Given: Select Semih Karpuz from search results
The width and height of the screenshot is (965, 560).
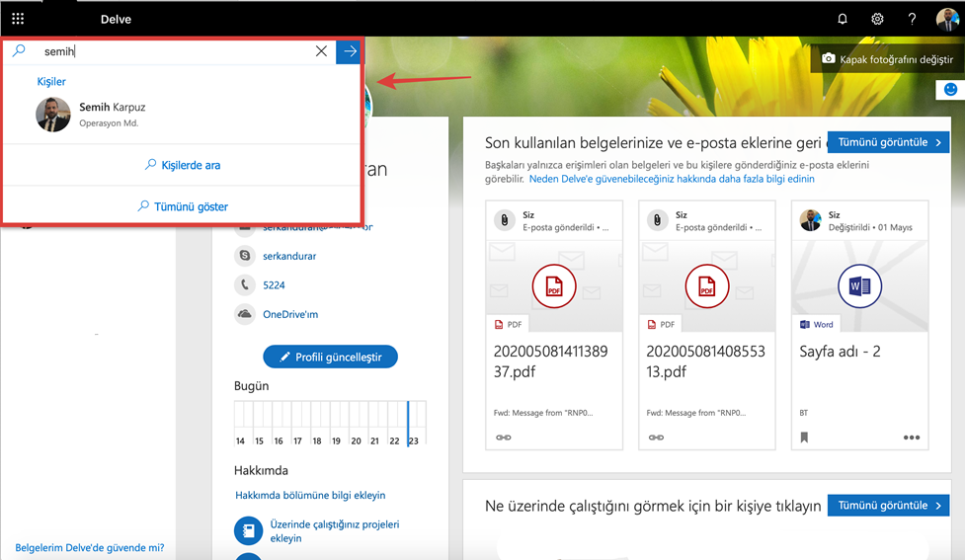Looking at the screenshot, I should coord(182,114).
